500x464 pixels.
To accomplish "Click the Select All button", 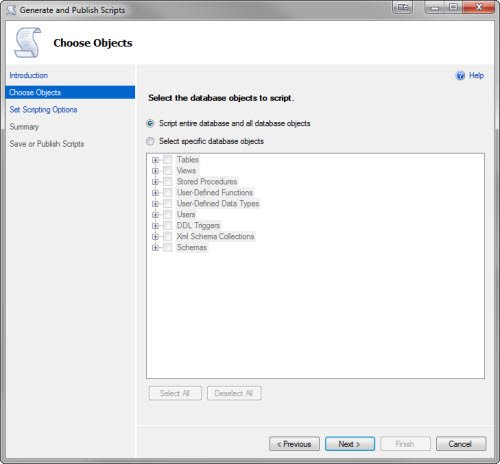I will click(175, 393).
